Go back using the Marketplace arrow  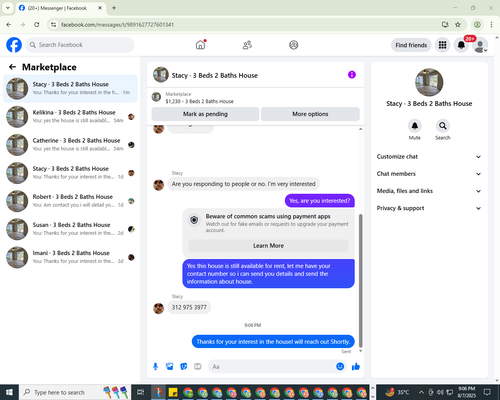click(x=12, y=67)
